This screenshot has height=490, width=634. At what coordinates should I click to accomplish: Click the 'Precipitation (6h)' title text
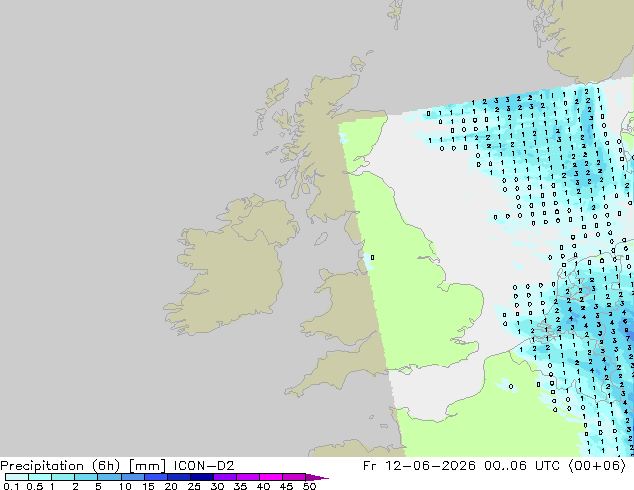[60, 466]
